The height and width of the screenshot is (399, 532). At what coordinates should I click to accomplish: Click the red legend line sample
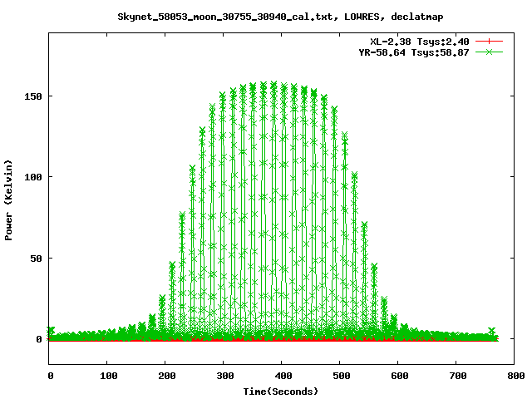[489, 42]
